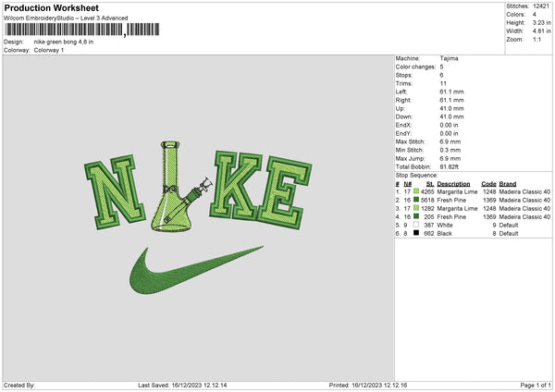Click the 'N#' column header
The height and width of the screenshot is (392, 555).
pyautogui.click(x=407, y=184)
